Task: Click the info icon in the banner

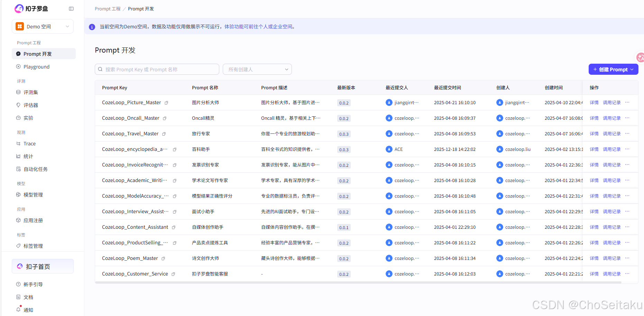Action: point(92,27)
